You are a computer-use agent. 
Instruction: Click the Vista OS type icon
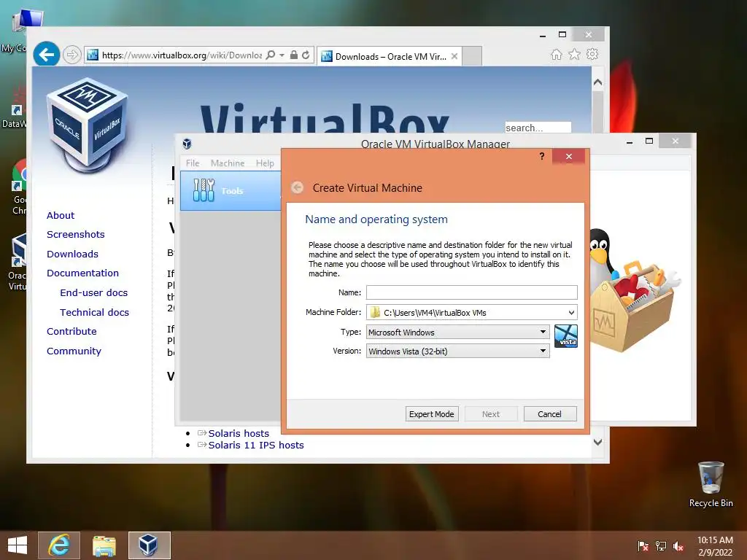(x=566, y=336)
